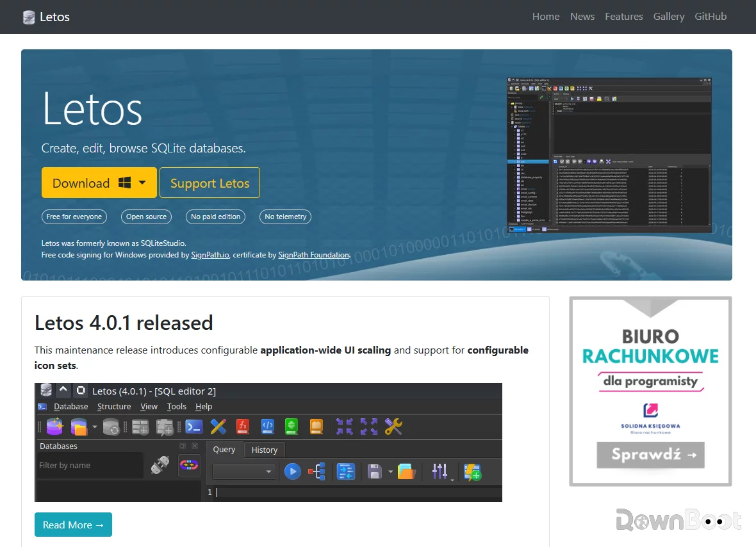Open the SignPath Foundation link
The width and height of the screenshot is (756, 547).
(314, 255)
